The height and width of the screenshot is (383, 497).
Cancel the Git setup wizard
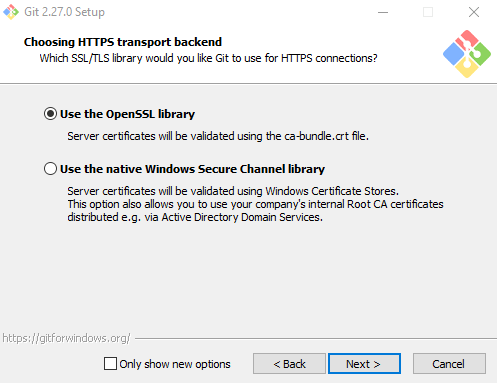[449, 364]
